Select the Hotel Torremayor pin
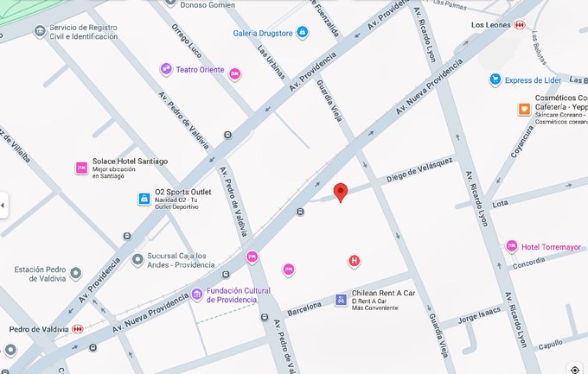The height and width of the screenshot is (374, 588). coord(512,246)
